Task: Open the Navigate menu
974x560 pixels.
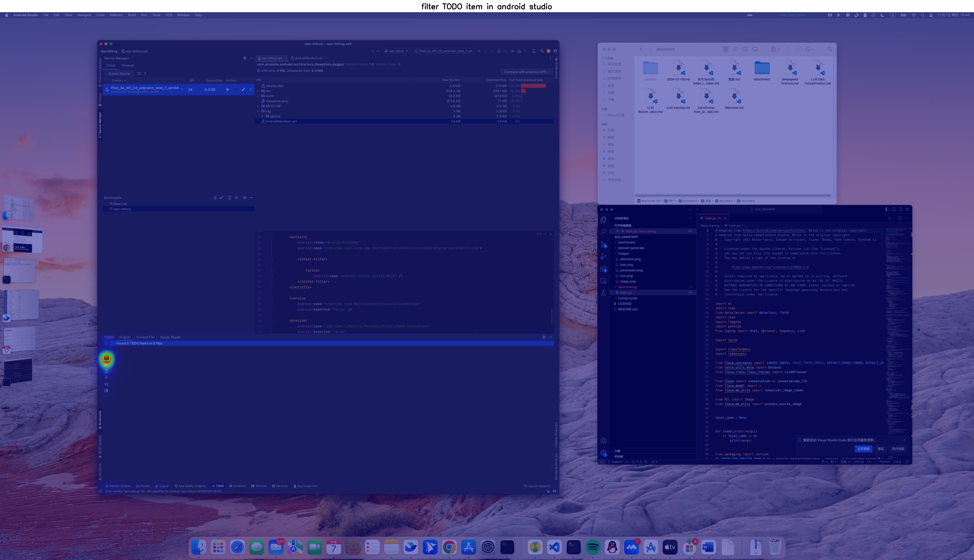Action: tap(84, 15)
